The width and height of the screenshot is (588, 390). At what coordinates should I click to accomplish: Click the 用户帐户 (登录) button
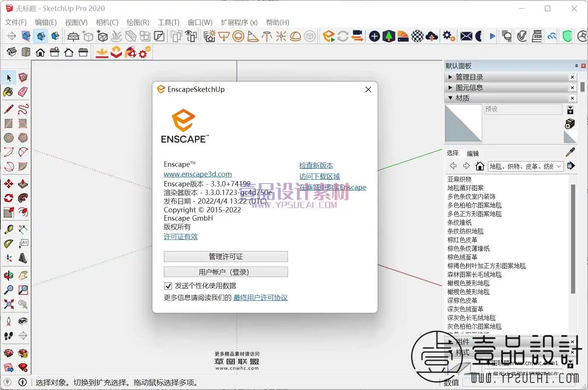(226, 272)
